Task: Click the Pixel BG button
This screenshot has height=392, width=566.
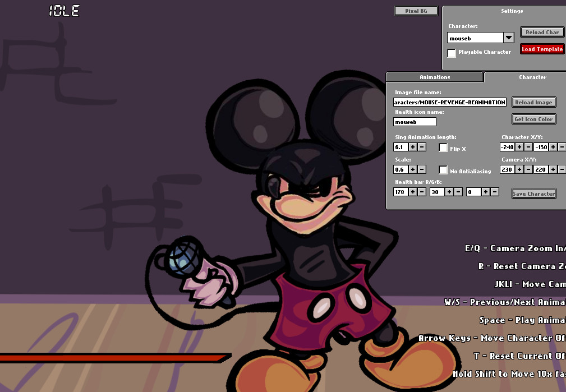Action: coord(416,11)
